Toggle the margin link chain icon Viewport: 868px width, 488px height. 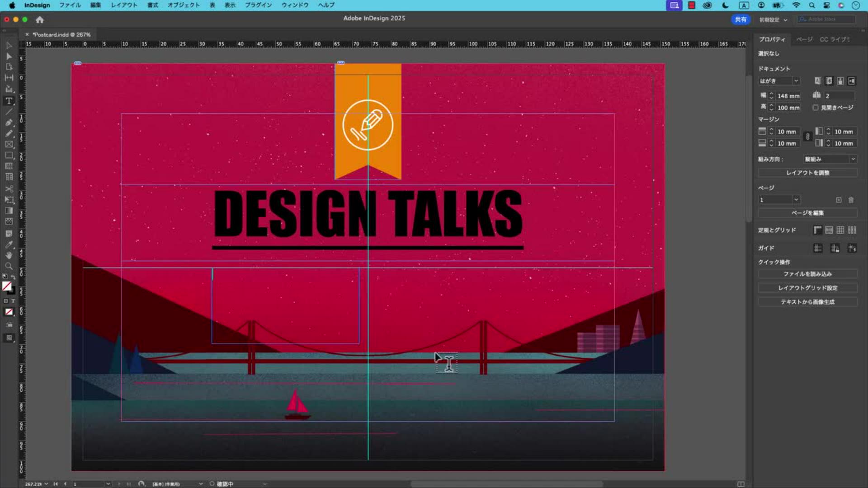click(x=807, y=137)
